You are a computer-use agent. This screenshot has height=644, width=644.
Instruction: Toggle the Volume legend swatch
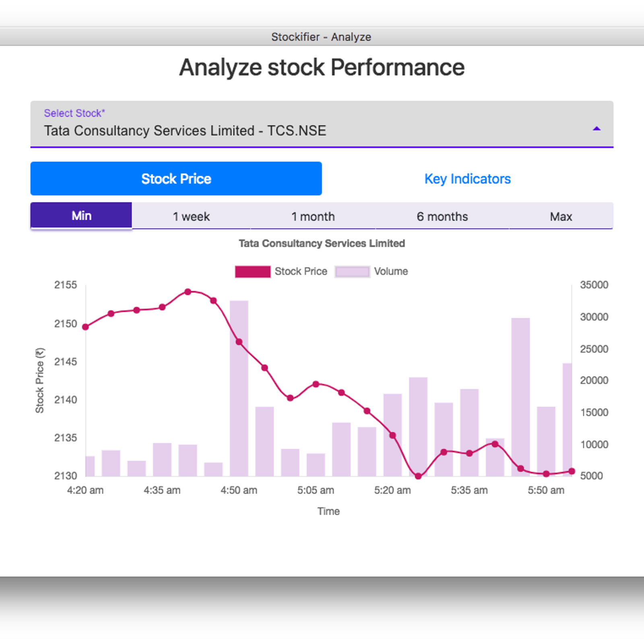click(352, 272)
